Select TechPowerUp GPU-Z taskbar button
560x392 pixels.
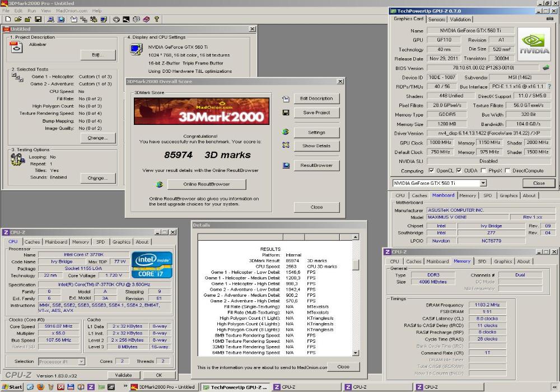point(236,387)
